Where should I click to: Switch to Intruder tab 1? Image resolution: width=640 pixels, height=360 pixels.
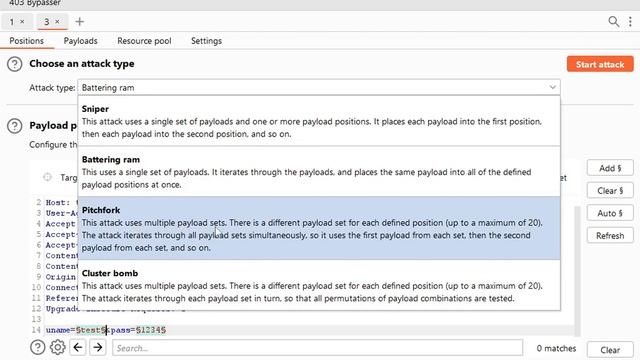point(12,22)
